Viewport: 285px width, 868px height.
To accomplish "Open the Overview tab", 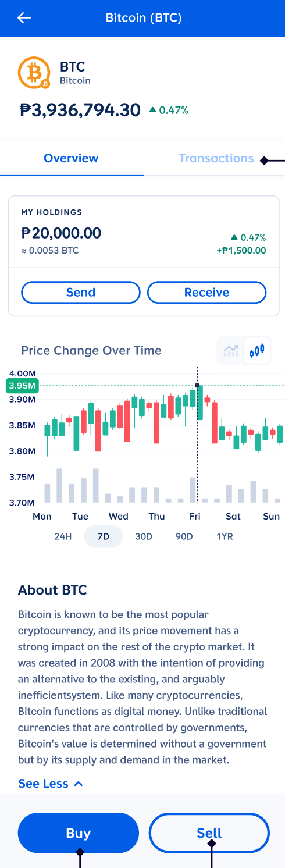I will (x=72, y=158).
